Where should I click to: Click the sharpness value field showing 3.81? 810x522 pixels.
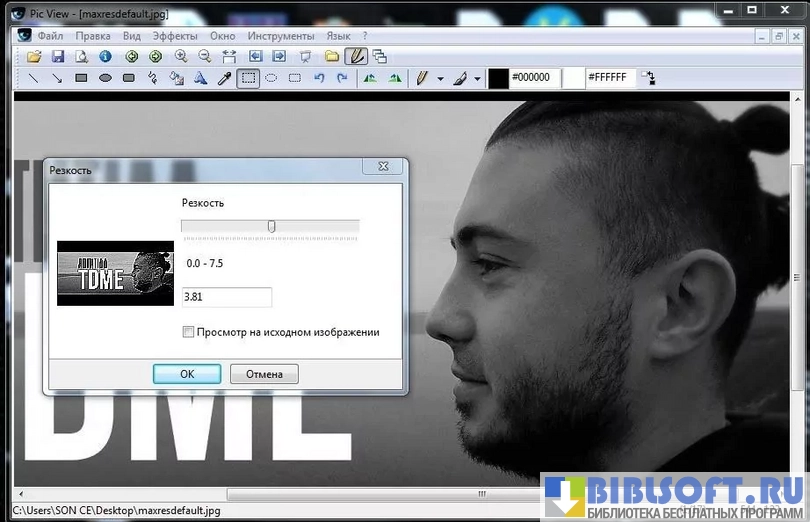coord(227,297)
